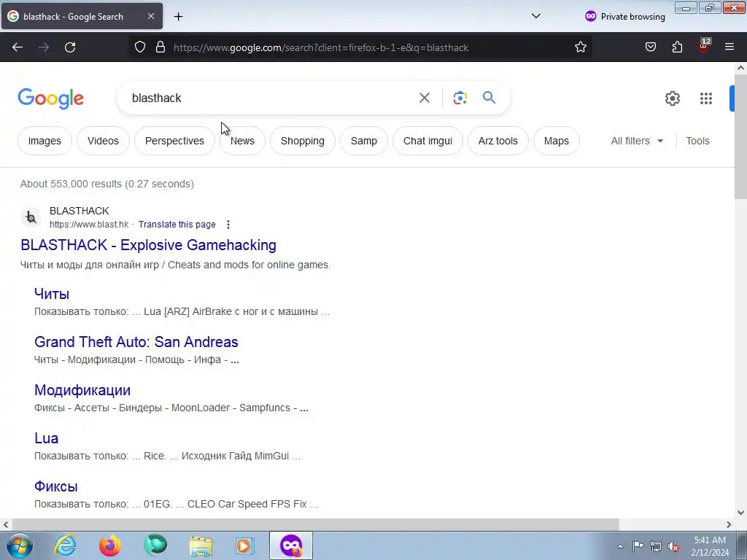
Task: Open the Tools search options
Action: tap(697, 141)
